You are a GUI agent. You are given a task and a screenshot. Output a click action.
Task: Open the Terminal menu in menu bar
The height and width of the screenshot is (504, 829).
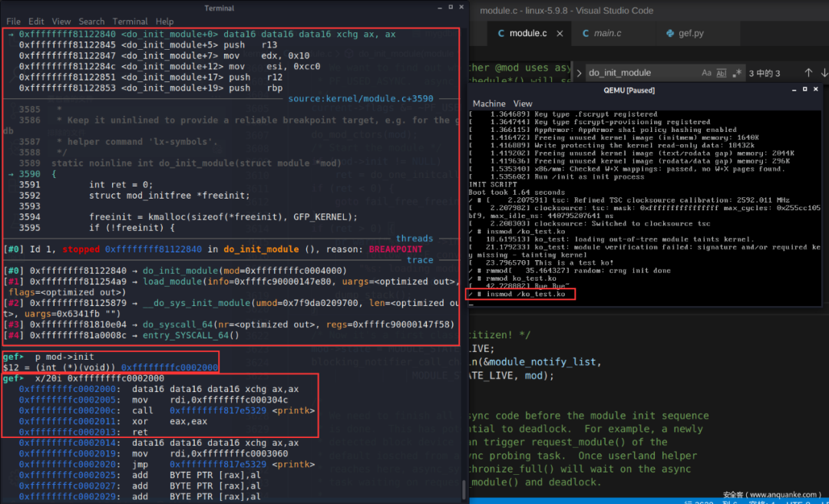point(130,21)
